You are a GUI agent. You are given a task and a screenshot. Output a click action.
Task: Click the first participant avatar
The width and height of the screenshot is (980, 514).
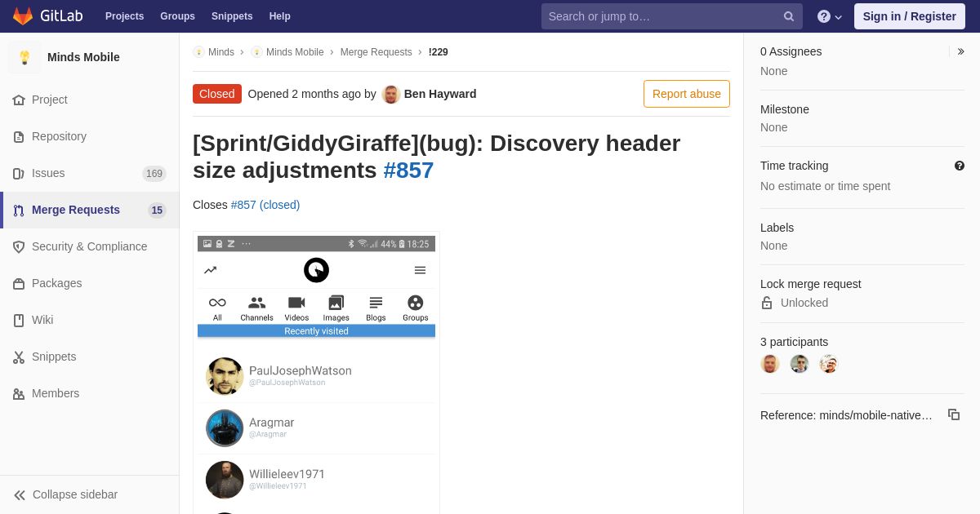tap(770, 364)
